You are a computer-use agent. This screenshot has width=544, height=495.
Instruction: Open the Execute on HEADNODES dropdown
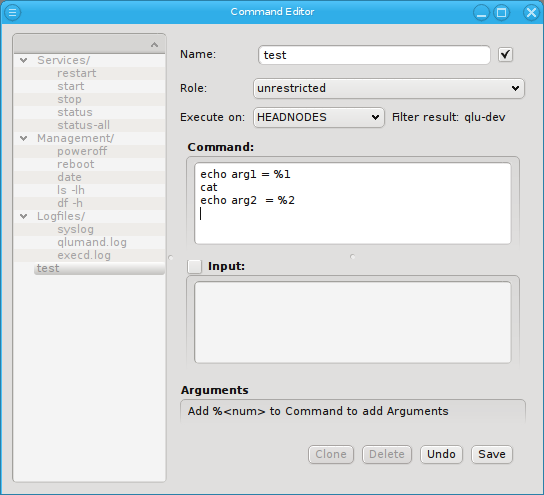coord(319,118)
